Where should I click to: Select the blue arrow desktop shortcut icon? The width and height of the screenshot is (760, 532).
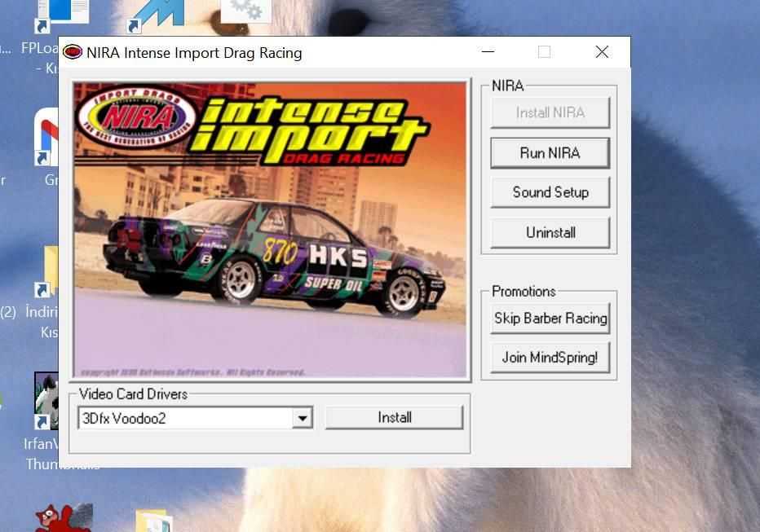point(156,15)
